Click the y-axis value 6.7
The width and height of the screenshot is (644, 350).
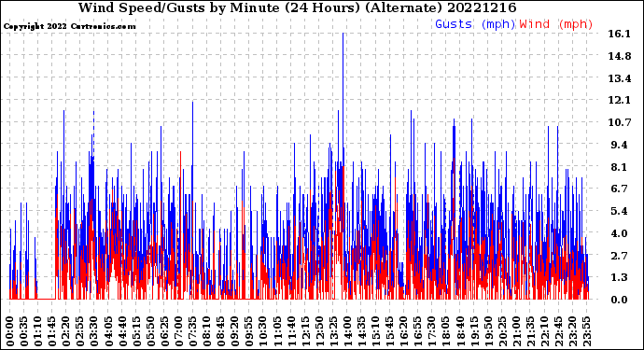tap(620, 189)
